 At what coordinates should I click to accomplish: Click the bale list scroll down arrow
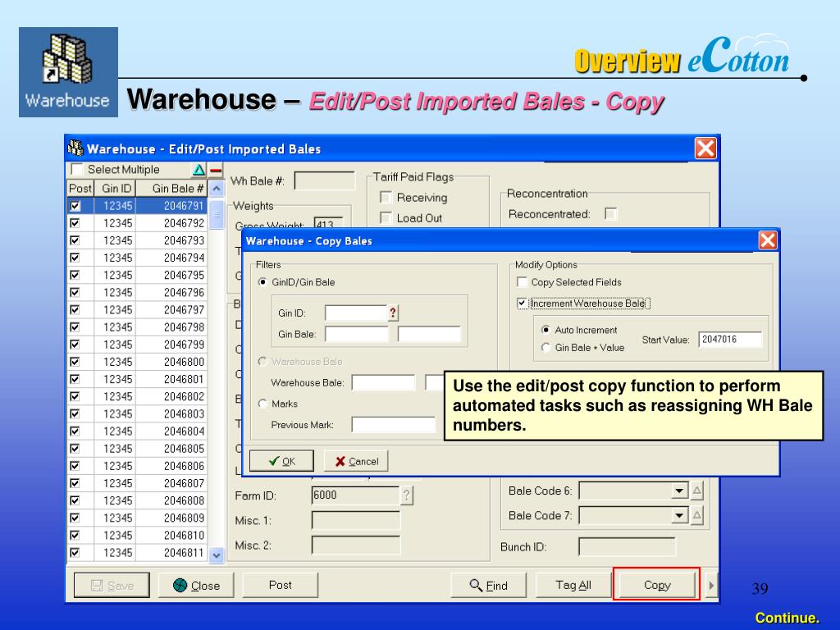(x=216, y=555)
